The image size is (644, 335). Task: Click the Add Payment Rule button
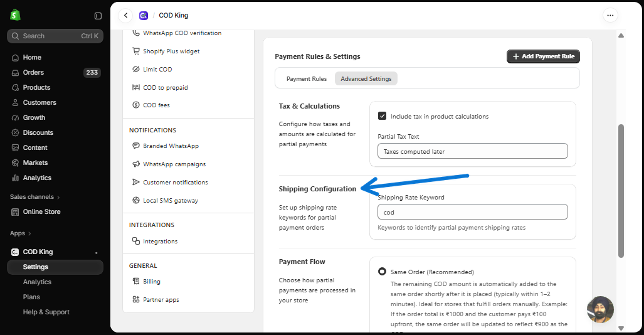tap(544, 56)
